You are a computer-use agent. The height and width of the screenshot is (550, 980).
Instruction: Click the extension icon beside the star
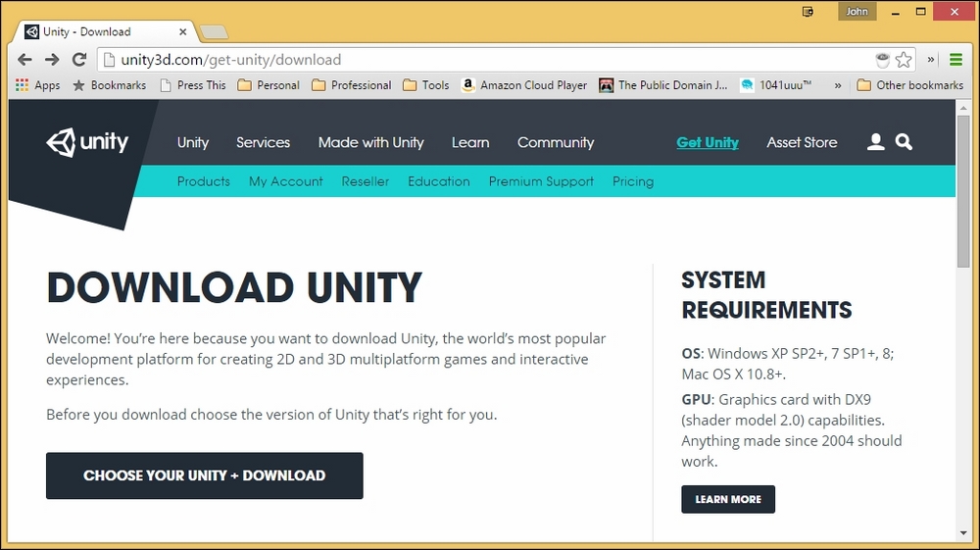(882, 60)
